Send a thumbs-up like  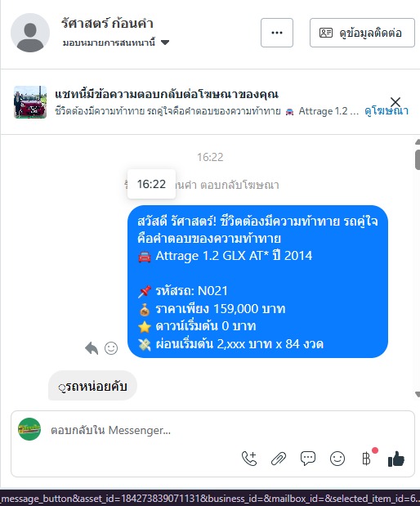coord(396,459)
